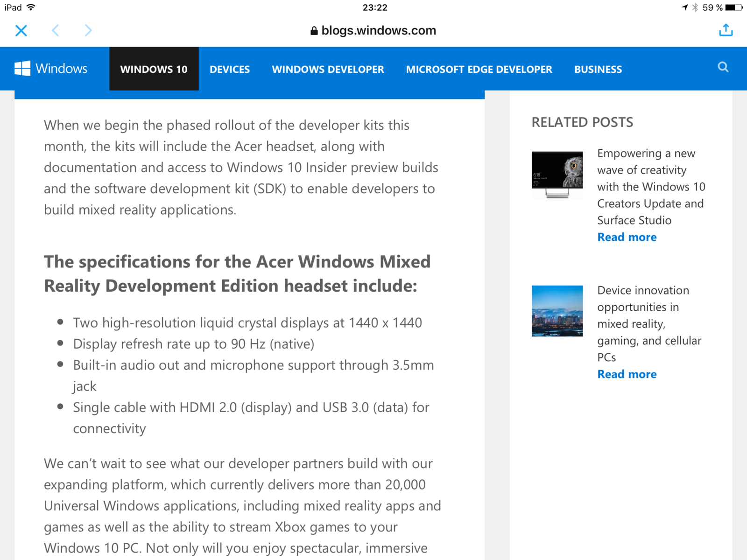Click the Windows wordmark next to the logo

point(61,69)
